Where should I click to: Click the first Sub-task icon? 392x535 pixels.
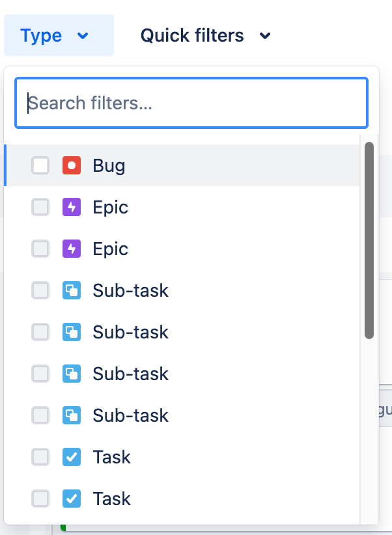click(x=72, y=290)
